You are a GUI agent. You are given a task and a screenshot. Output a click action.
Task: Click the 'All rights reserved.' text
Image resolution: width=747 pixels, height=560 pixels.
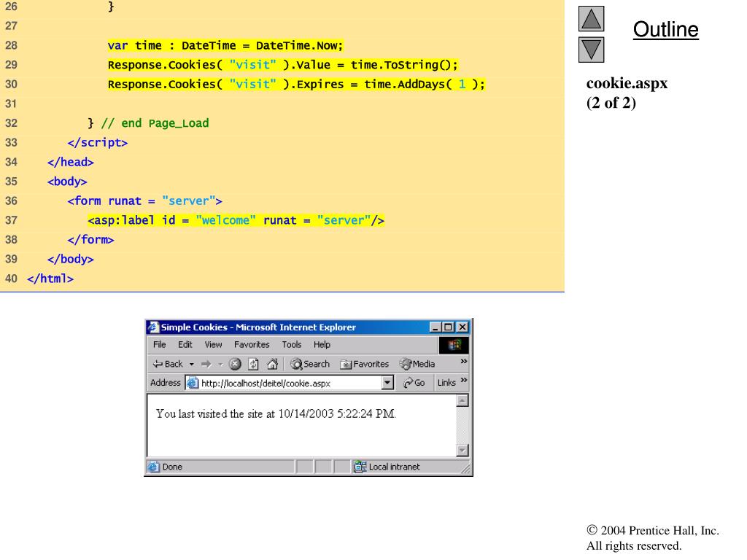pos(634,545)
